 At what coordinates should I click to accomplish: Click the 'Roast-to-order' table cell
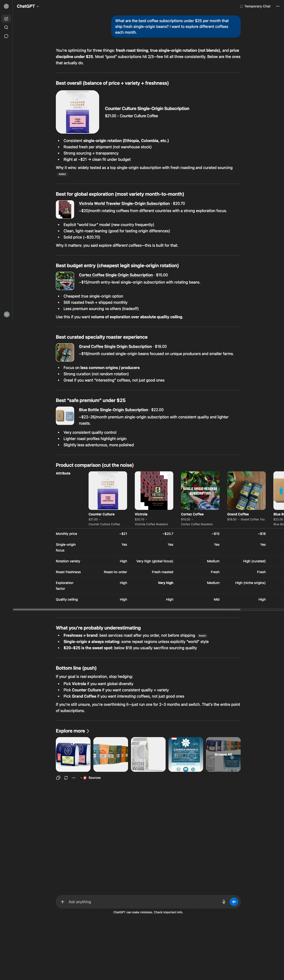tap(115, 572)
